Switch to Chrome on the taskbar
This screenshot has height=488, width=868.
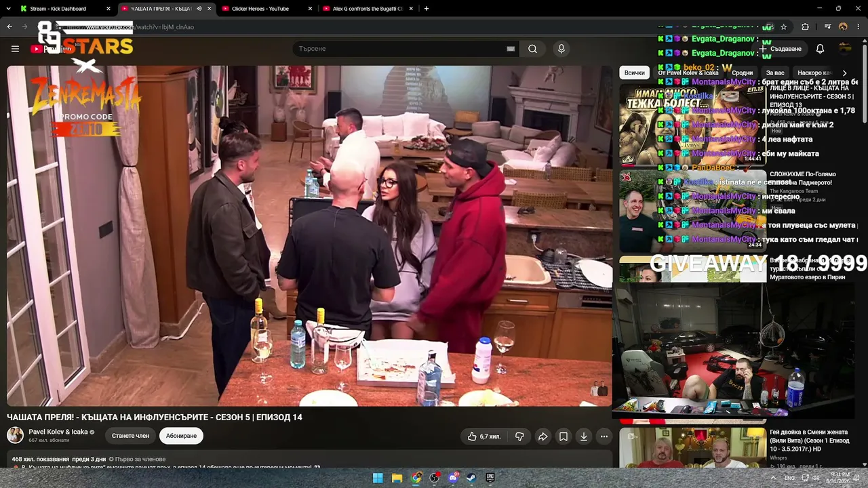416,478
